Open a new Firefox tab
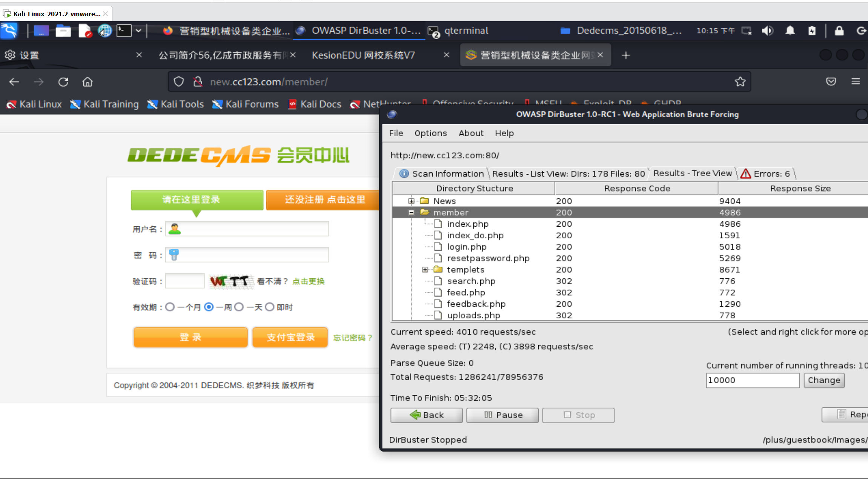 coord(626,55)
